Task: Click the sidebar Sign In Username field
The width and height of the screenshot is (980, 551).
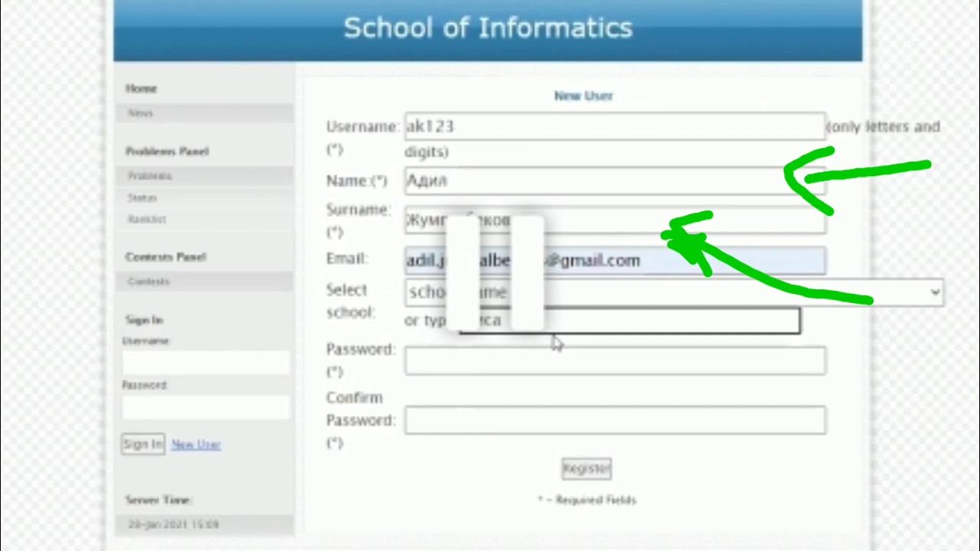Action: 206,363
